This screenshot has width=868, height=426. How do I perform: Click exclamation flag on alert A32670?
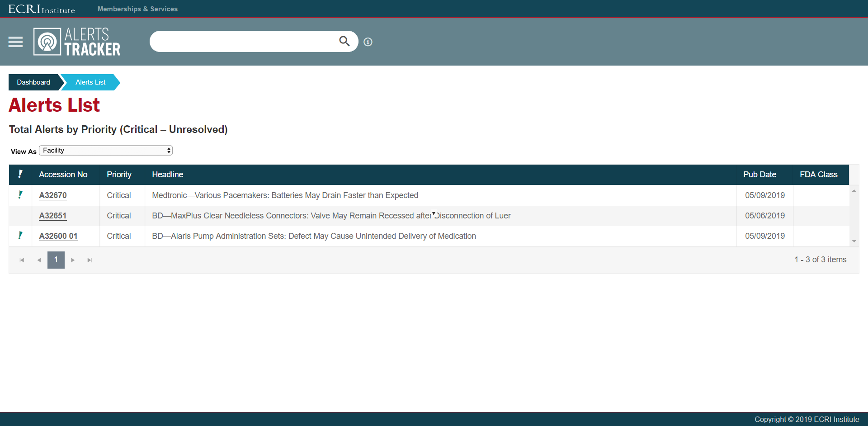20,195
